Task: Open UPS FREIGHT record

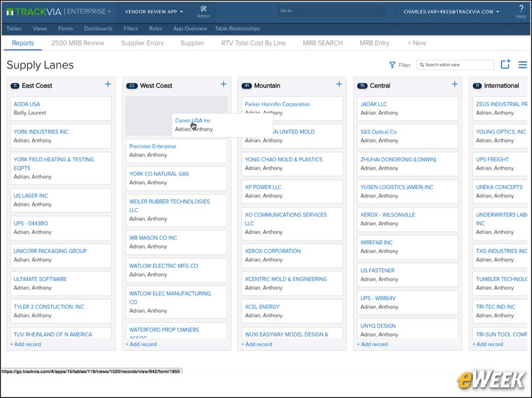Action: click(493, 159)
